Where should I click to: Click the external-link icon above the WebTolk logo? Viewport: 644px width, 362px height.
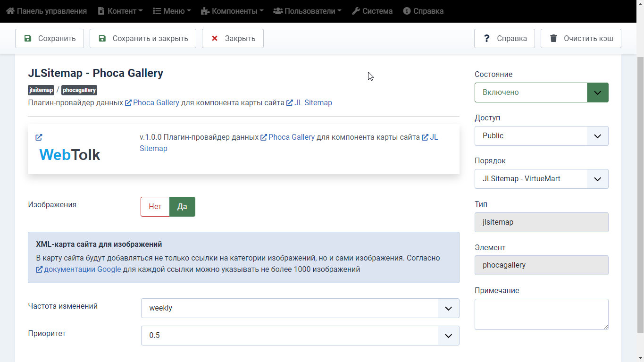(39, 137)
